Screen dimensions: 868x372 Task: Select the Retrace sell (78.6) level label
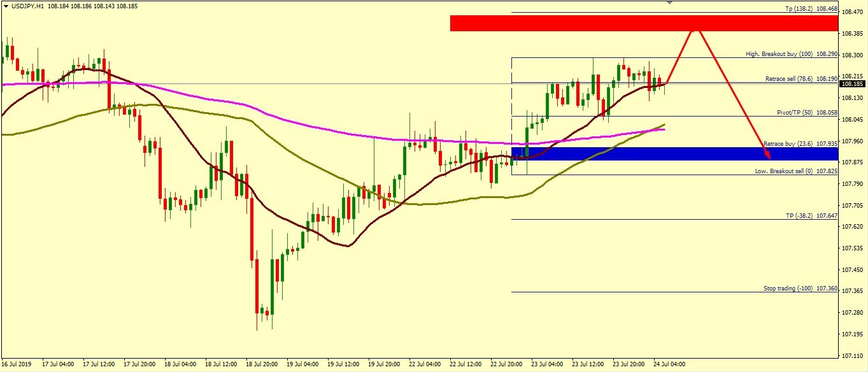(801, 79)
